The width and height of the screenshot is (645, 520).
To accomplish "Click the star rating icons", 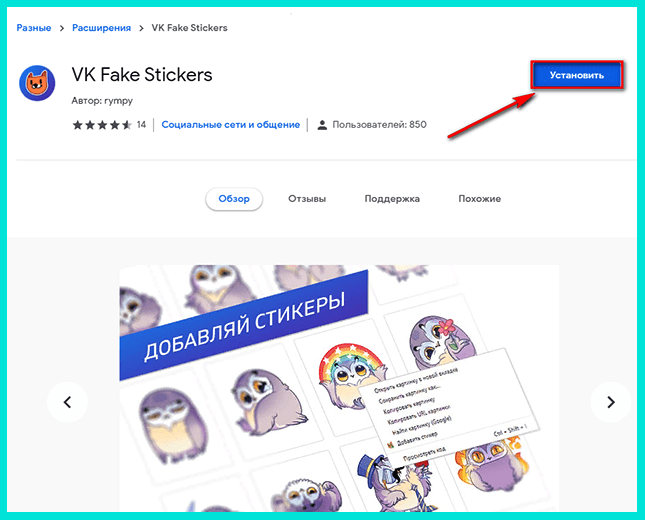I will coord(102,125).
